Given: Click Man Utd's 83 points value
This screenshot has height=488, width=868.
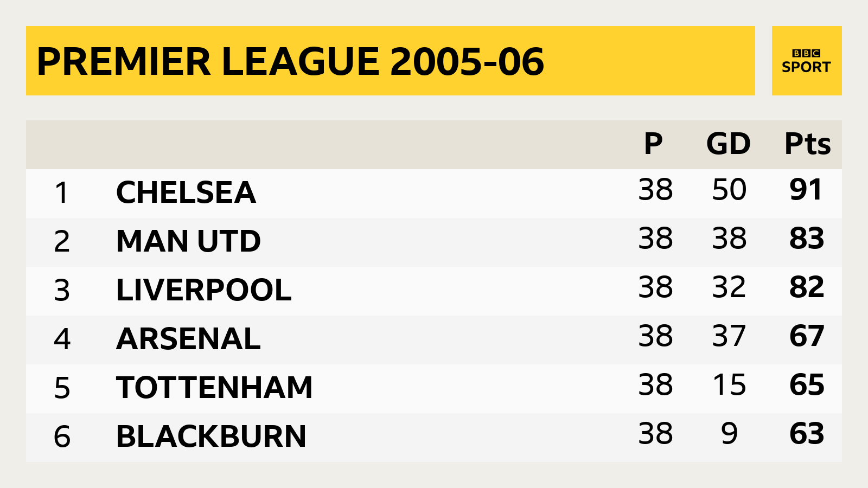Looking at the screenshot, I should click(807, 239).
